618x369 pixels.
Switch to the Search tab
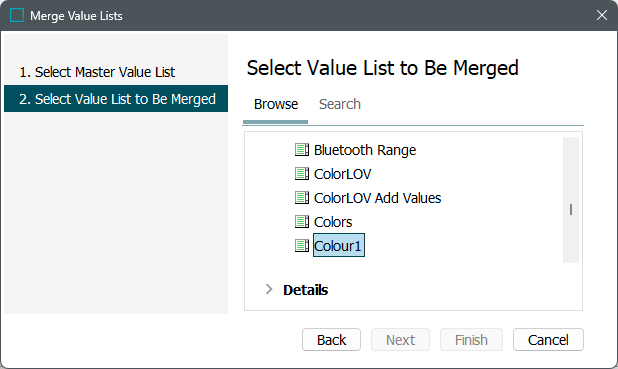tap(340, 104)
